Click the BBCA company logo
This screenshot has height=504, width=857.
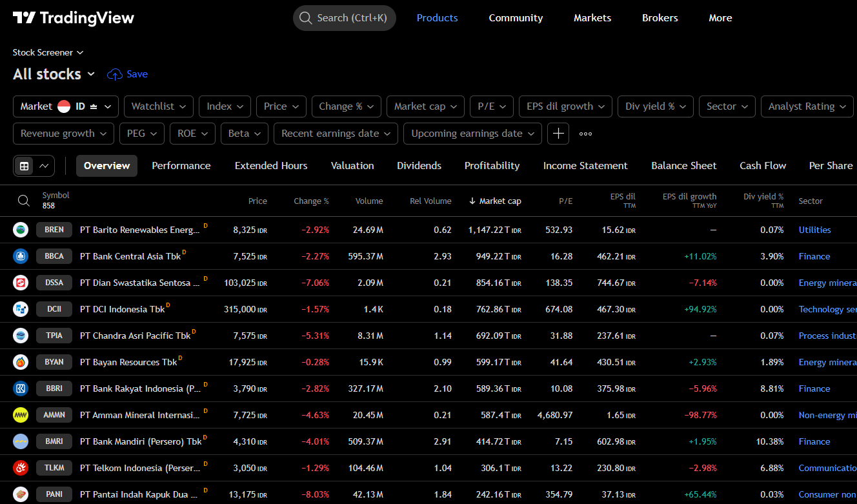pyautogui.click(x=21, y=256)
